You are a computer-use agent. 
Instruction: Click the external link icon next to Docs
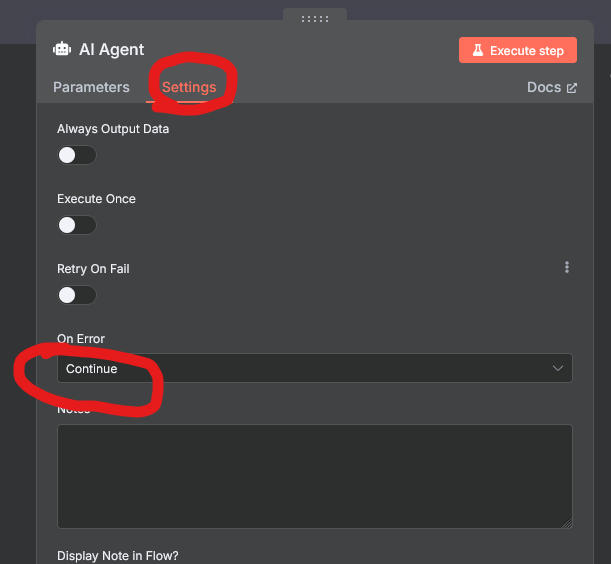572,88
